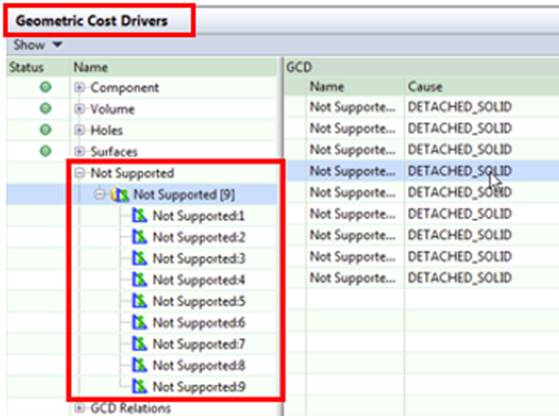Select the Geometric Cost Drivers tab

tap(92, 21)
